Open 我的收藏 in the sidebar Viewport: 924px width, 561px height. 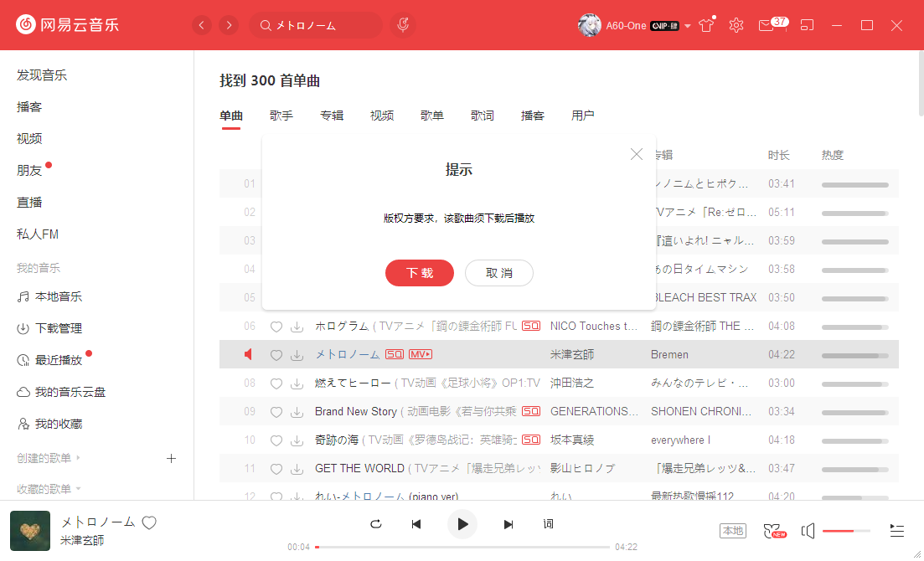point(49,424)
